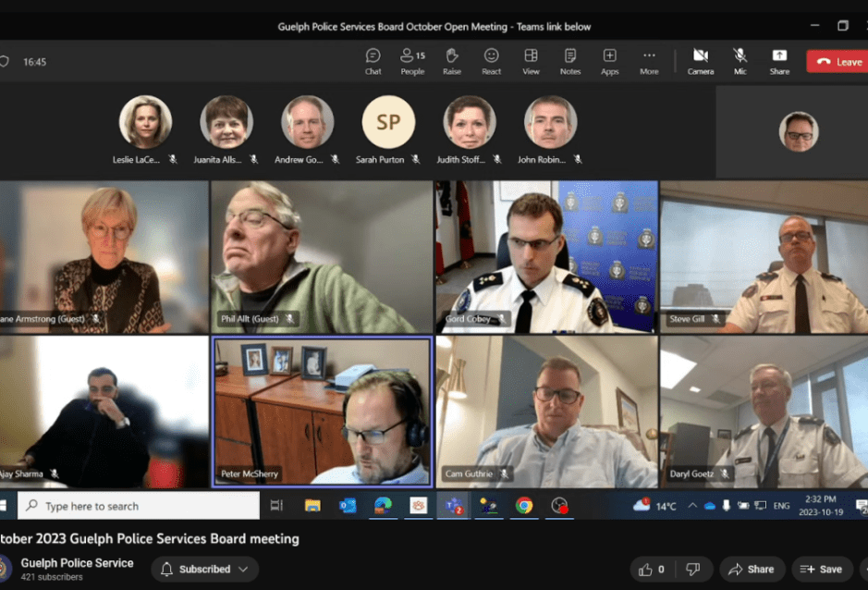Dislike the YouTube video
This screenshot has height=590, width=868.
click(x=693, y=569)
